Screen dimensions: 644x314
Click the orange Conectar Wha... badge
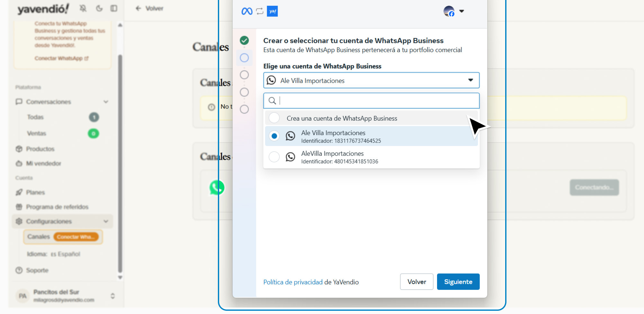(76, 237)
